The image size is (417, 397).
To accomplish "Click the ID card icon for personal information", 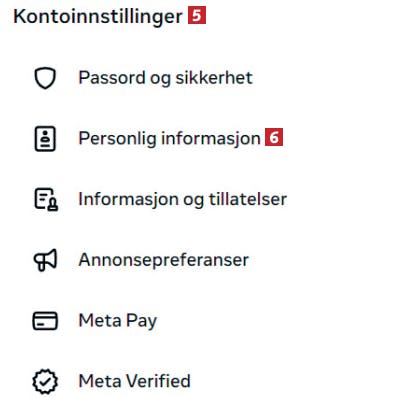I will pyautogui.click(x=45, y=139).
